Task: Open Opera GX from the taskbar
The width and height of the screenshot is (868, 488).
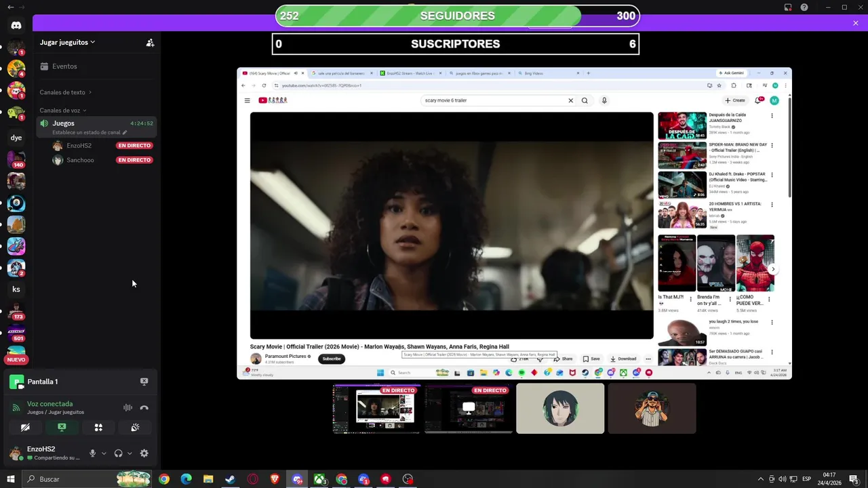Action: (253, 479)
